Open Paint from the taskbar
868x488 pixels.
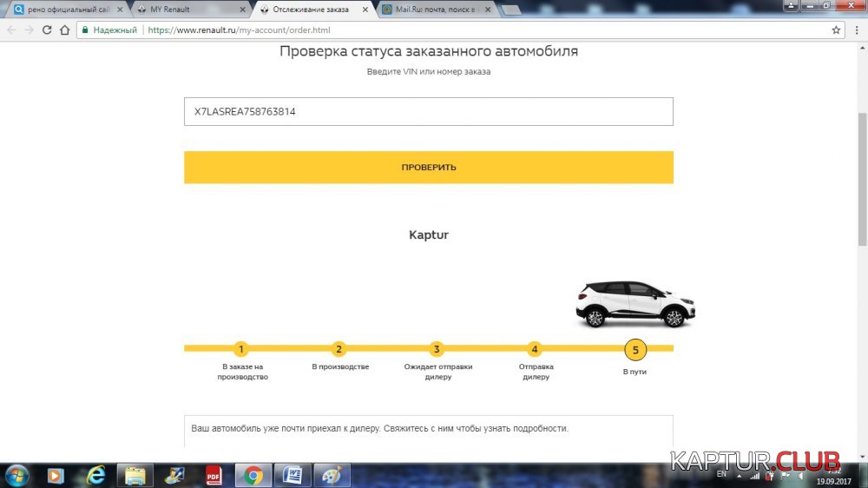[332, 475]
